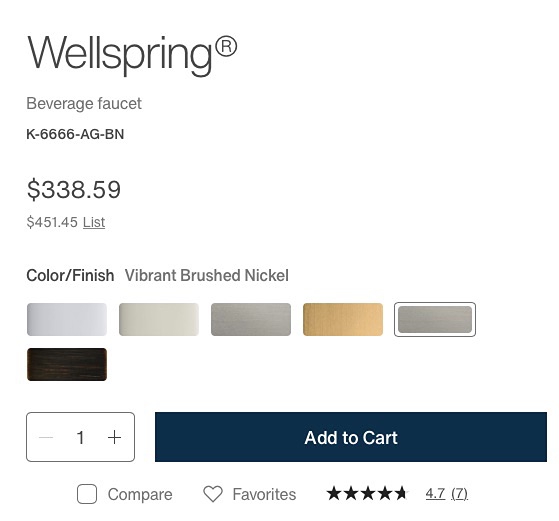Increase quantity with the plus icon

(x=114, y=437)
